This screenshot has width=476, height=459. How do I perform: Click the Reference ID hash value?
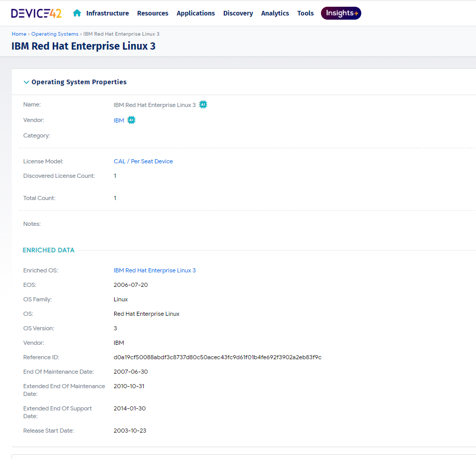pos(218,357)
